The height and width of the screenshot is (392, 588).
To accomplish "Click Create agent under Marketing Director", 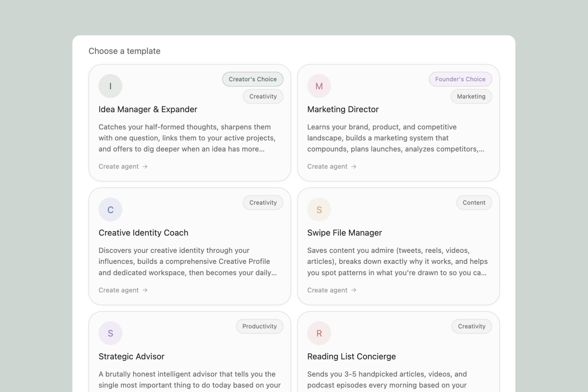I will [x=327, y=166].
